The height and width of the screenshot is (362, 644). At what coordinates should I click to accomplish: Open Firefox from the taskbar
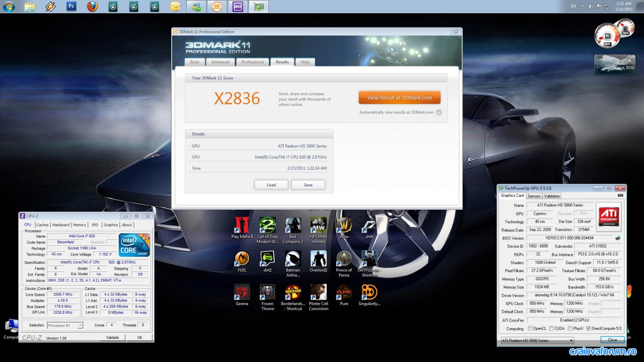tap(92, 6)
